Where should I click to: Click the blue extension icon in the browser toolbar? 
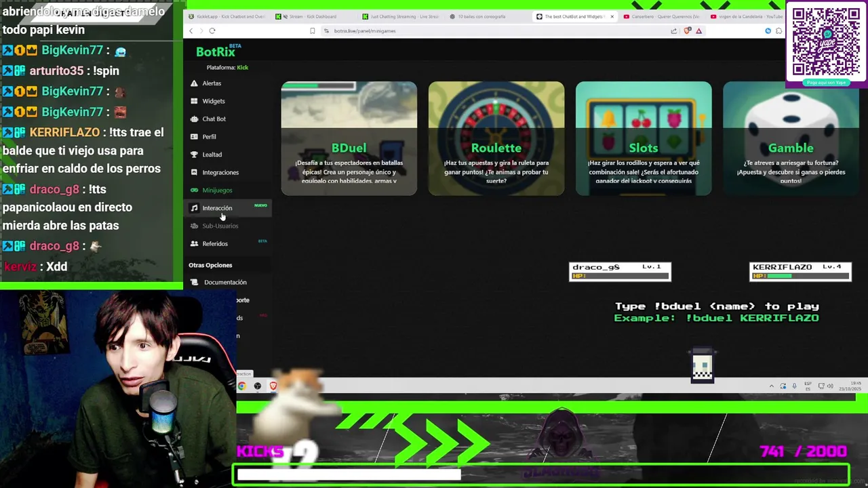(768, 30)
